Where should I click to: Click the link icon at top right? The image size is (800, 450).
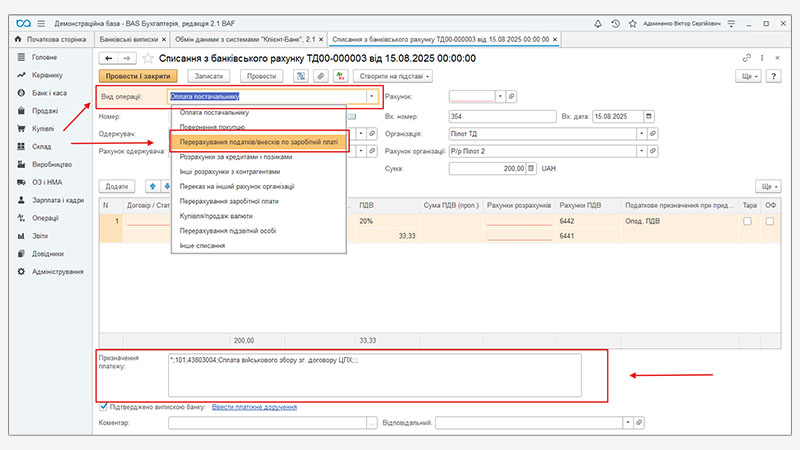(x=746, y=58)
